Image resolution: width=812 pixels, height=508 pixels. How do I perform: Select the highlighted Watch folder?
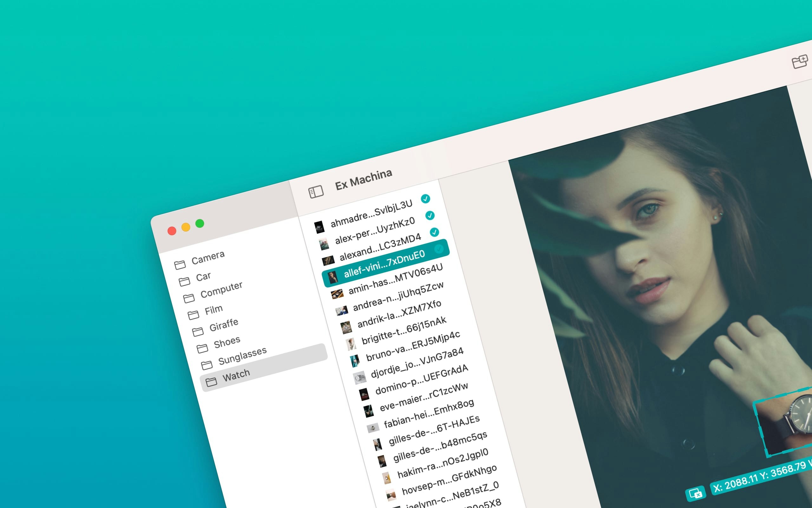coord(264,367)
